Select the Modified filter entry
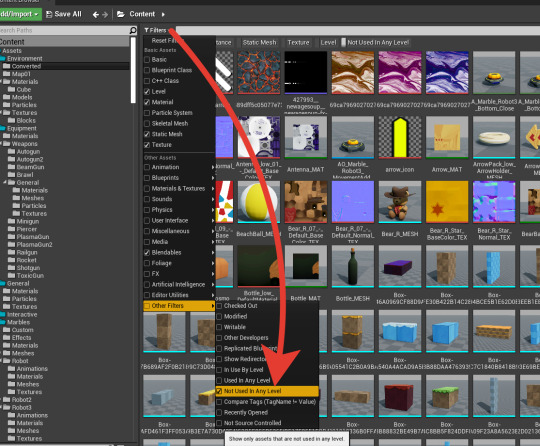 (267, 317)
